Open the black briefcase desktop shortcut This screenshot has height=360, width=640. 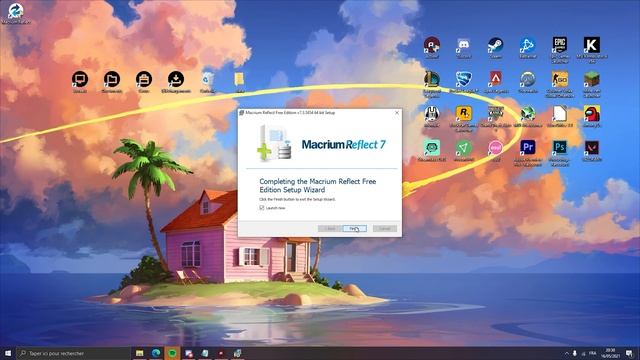(144, 82)
